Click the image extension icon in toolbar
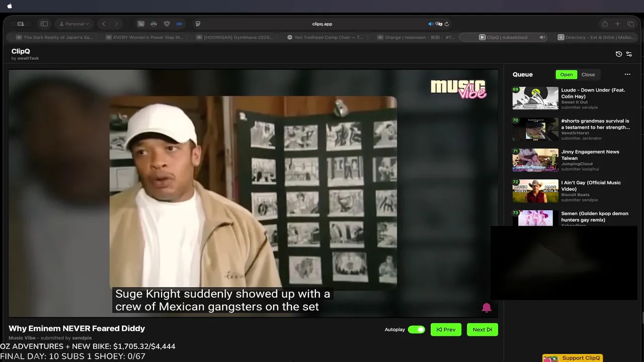The image size is (644, 362). pyautogui.click(x=141, y=24)
